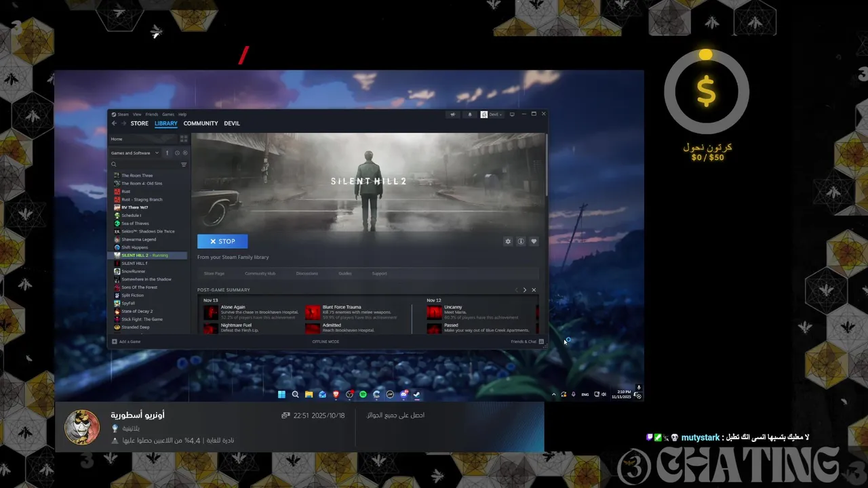868x488 pixels.
Task: Show previous post-game summary page
Action: click(516, 290)
